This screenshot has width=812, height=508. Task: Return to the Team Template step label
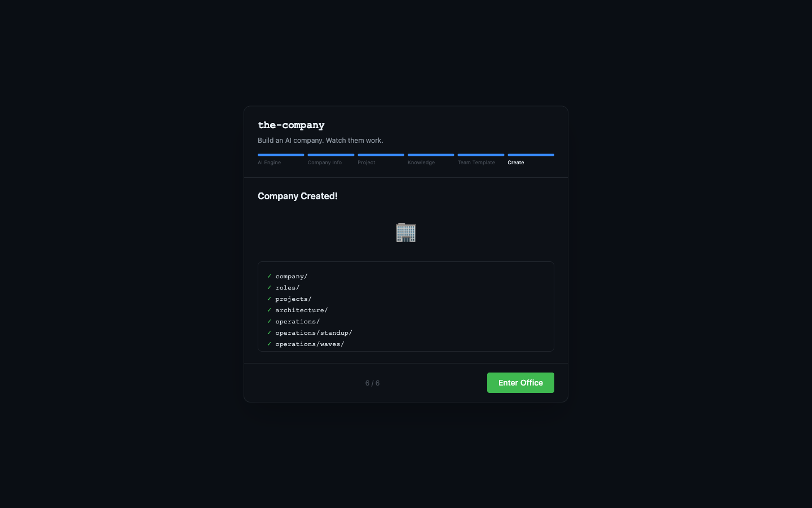[476, 163]
